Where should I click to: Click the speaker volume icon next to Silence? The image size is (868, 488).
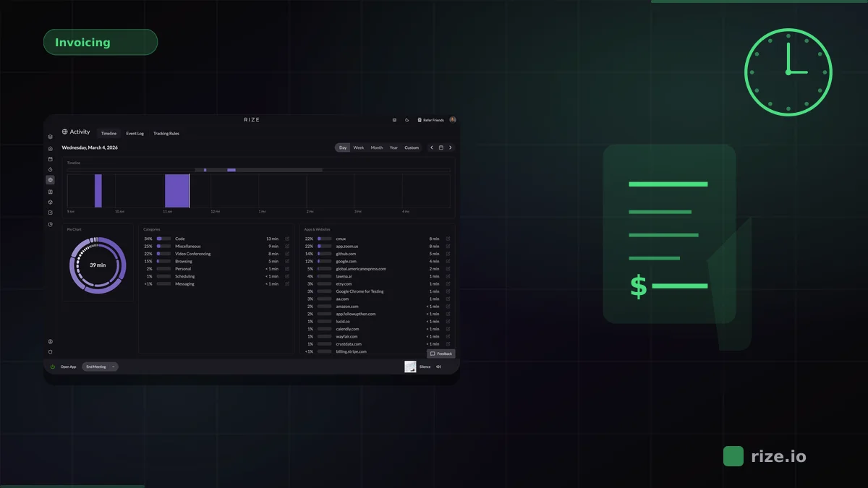439,367
